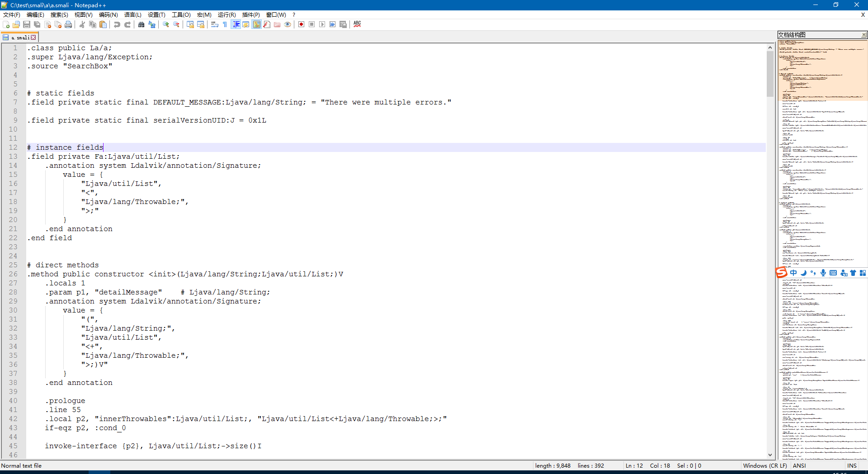Toggle word wrap from the toolbar
The image size is (868, 474).
[215, 24]
